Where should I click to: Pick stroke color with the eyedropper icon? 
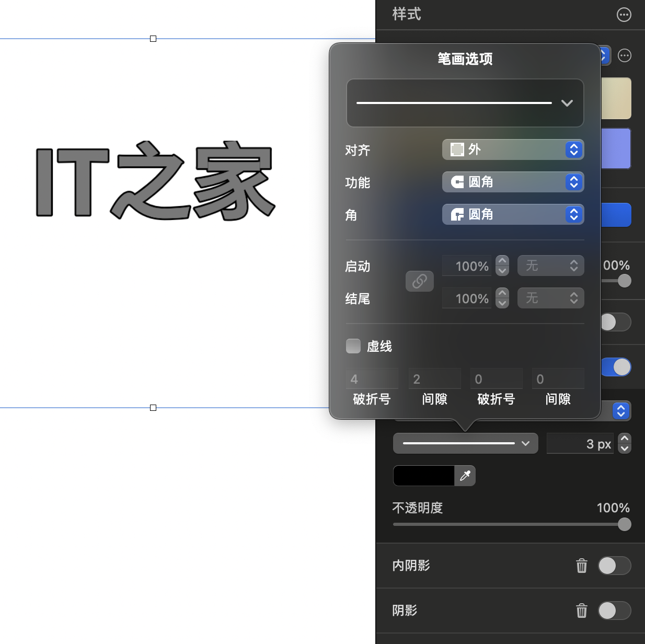click(465, 476)
